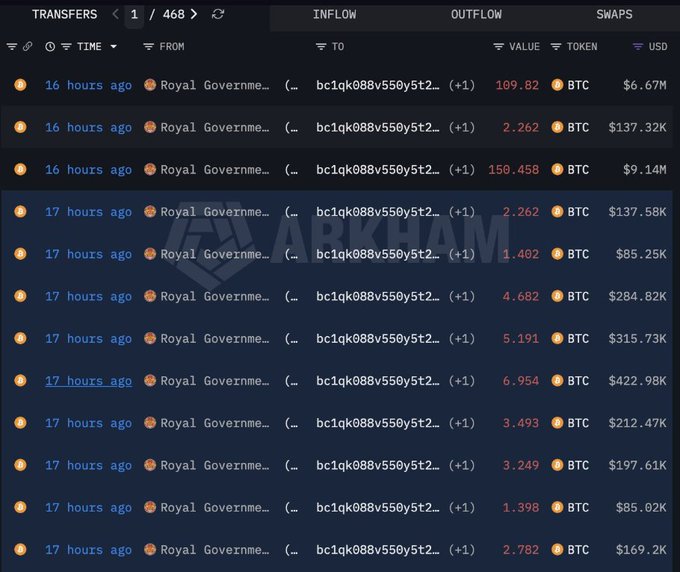Expand the (+1) recipients in the 5.191 BTC row
The width and height of the screenshot is (680, 572).
click(x=462, y=338)
